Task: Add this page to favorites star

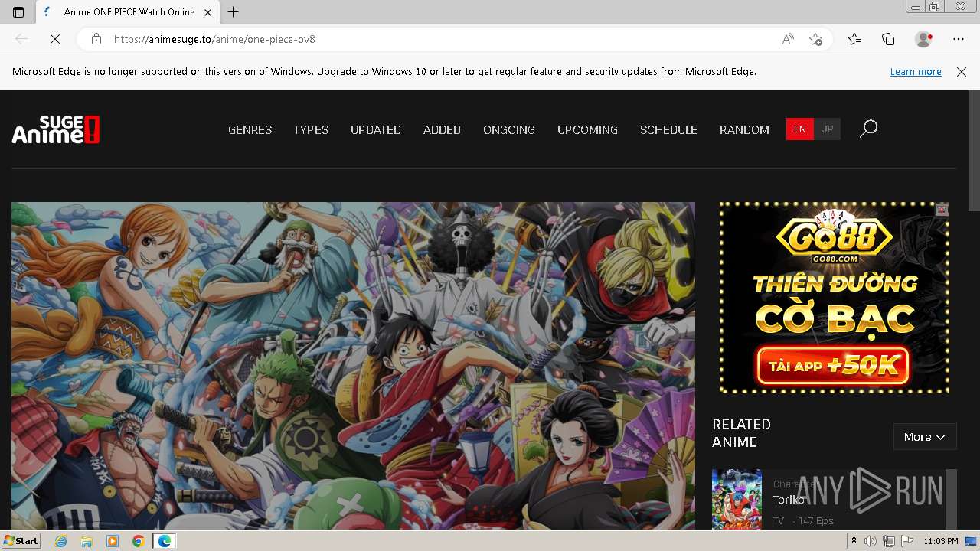Action: pyautogui.click(x=815, y=39)
